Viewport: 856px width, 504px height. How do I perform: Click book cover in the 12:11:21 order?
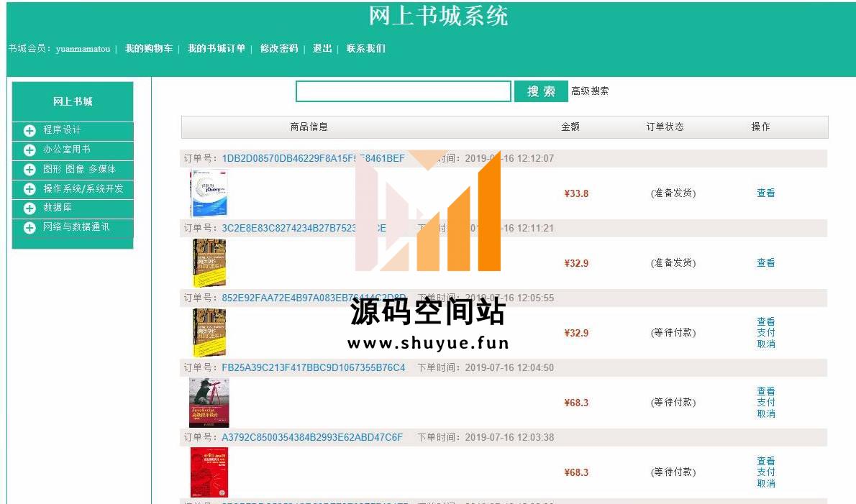click(209, 263)
